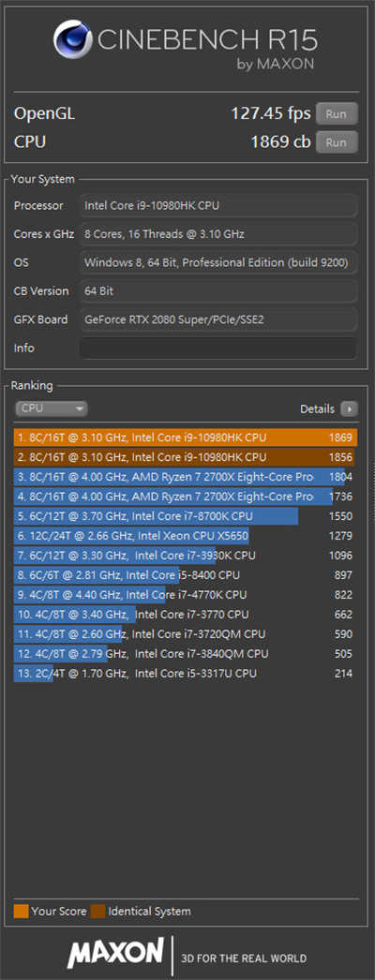
Task: Click the orange Your Score legend swatch
Action: coord(21,912)
